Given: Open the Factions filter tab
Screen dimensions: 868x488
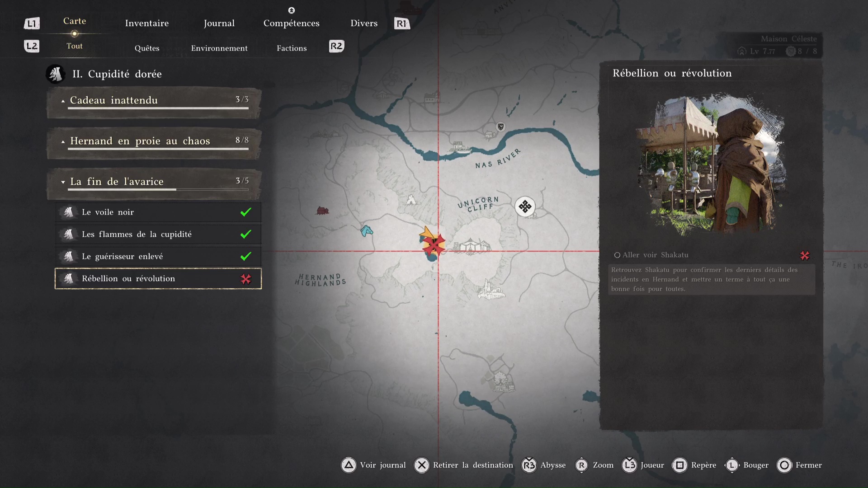Looking at the screenshot, I should tap(292, 48).
